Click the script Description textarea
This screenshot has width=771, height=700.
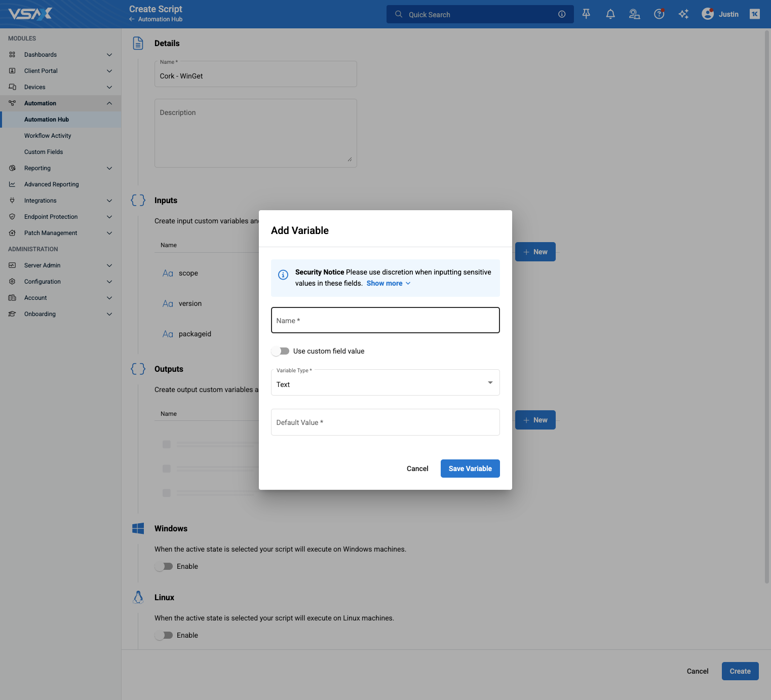[256, 133]
